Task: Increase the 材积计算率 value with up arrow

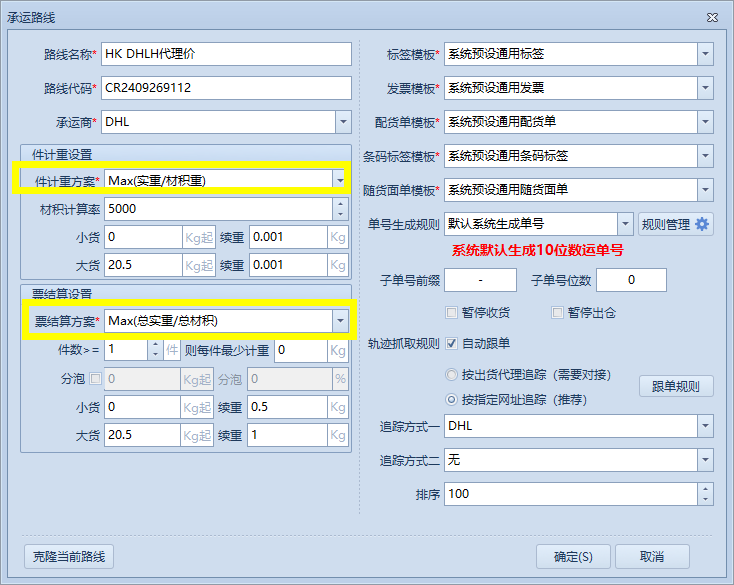Action: pos(341,204)
